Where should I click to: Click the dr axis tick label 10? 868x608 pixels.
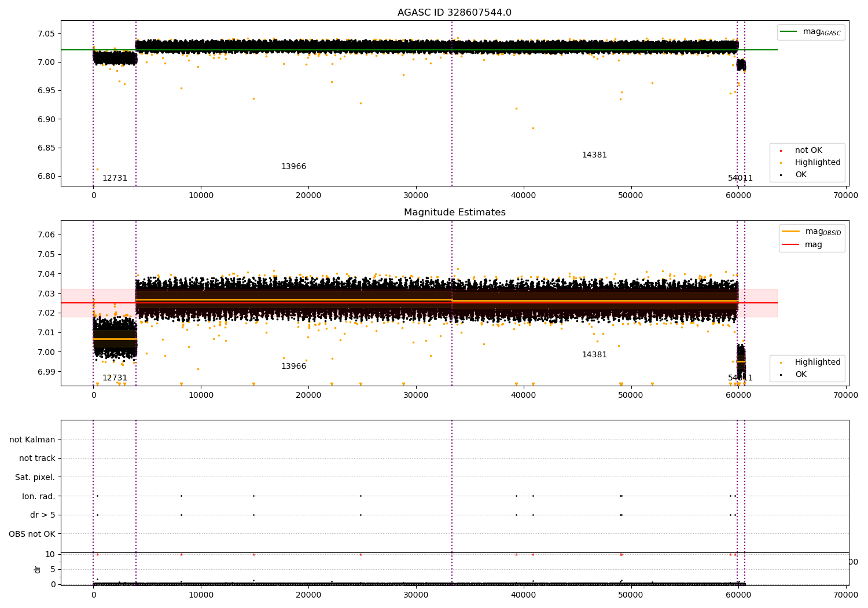click(x=50, y=555)
